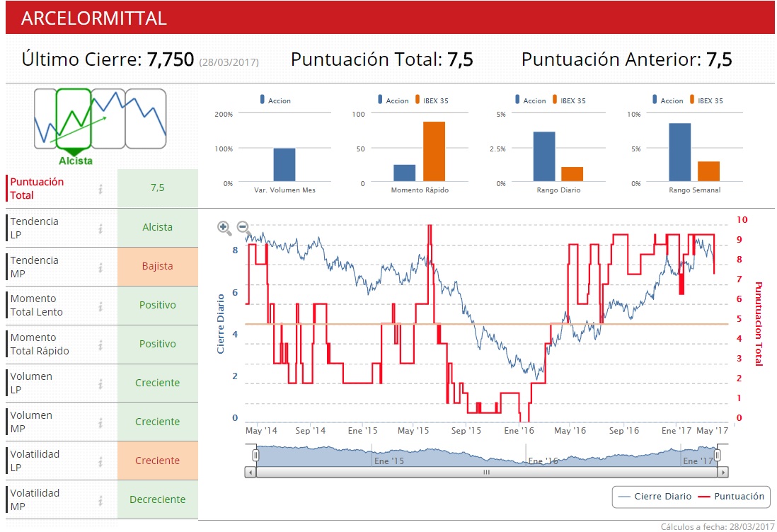Image resolution: width=777 pixels, height=532 pixels.
Task: Click the orange IBEX 35 Rango Diario bar
Action: (572, 174)
